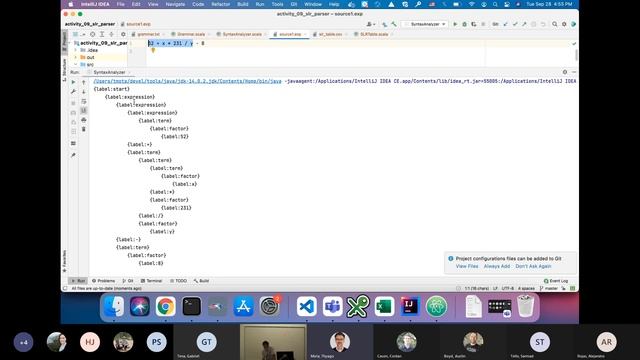This screenshot has height=360, width=640.
Task: Toggle scroll-to-end in Run console
Action: (x=84, y=110)
